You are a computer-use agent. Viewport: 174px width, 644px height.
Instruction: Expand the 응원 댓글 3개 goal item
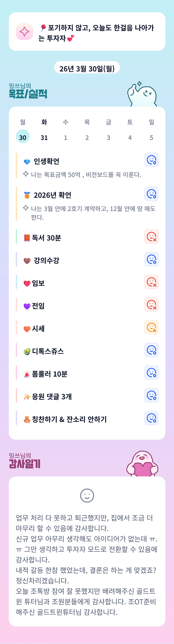coord(52,396)
